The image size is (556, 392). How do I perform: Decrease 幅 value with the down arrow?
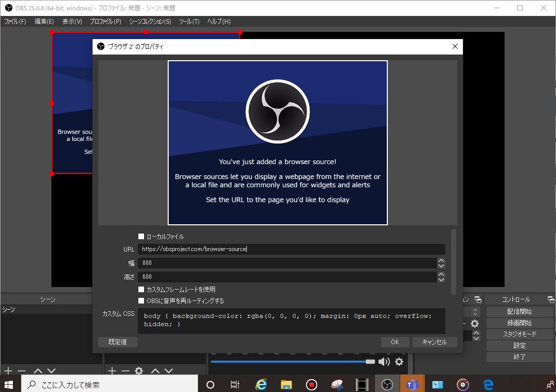point(441,266)
